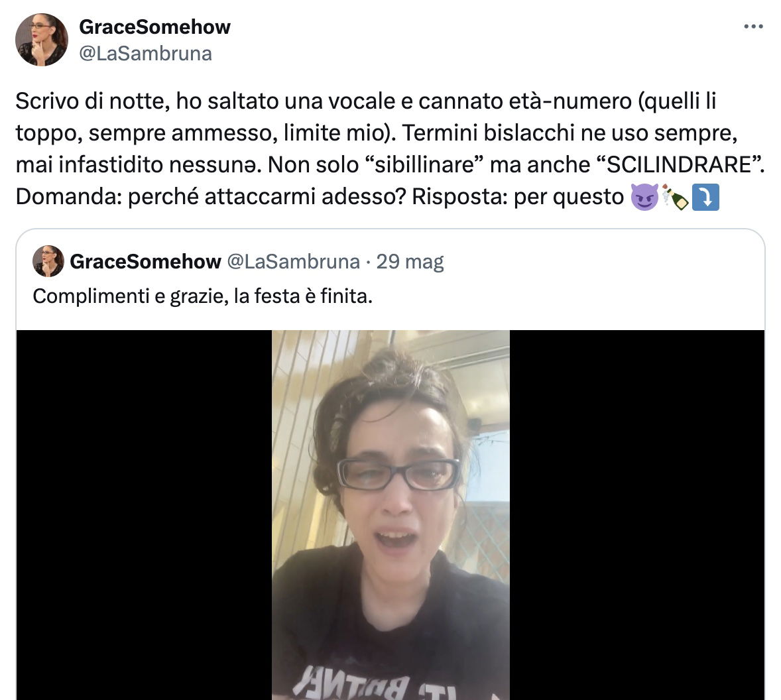The height and width of the screenshot is (700, 781).
Task: Click the small avatar in the quoted tweet
Action: pyautogui.click(x=48, y=261)
